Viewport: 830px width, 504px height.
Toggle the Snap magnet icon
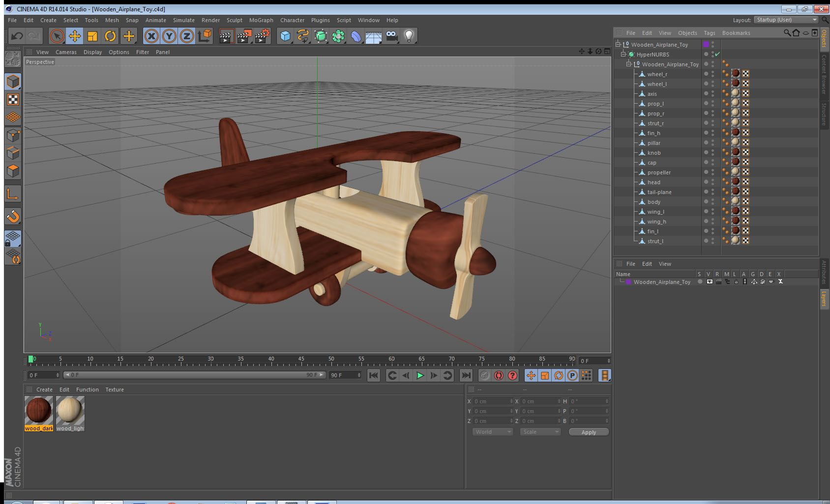13,216
